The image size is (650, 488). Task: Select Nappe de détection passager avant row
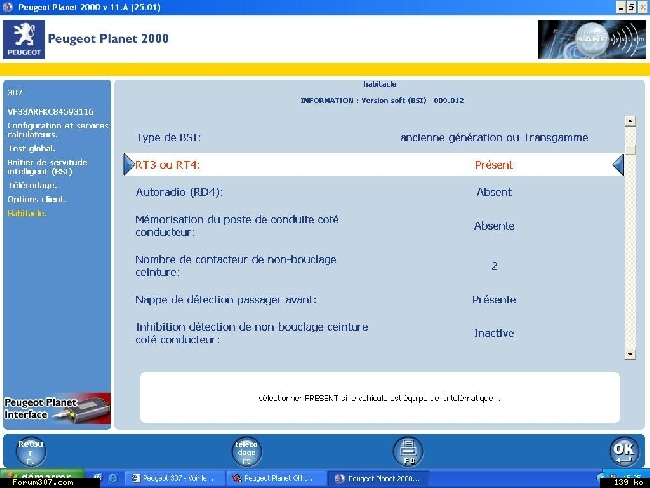373,299
